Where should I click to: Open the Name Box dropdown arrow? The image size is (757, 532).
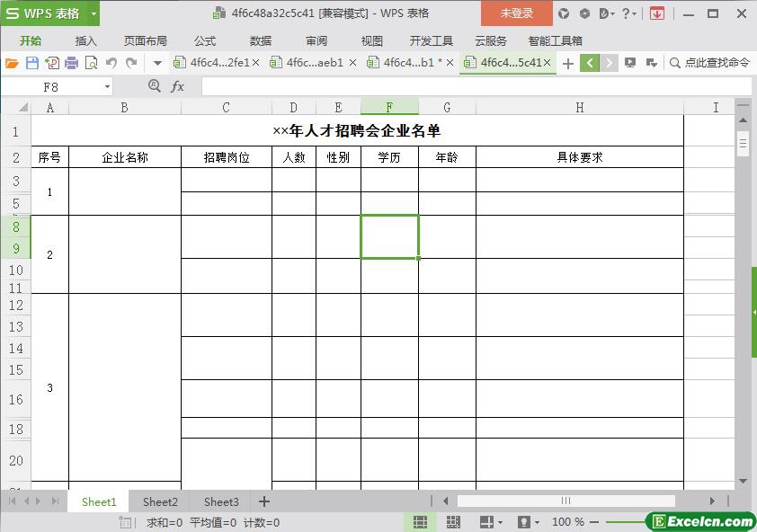(x=107, y=87)
